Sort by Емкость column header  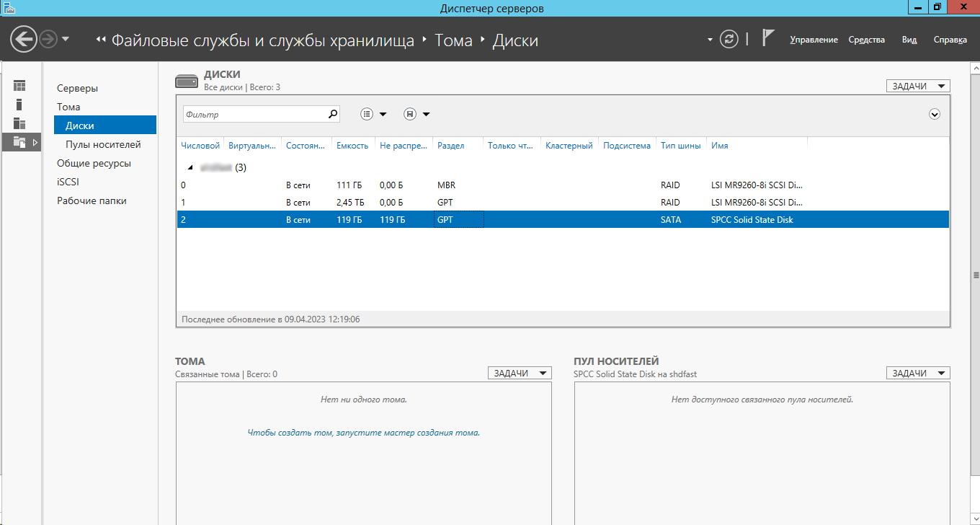[353, 146]
